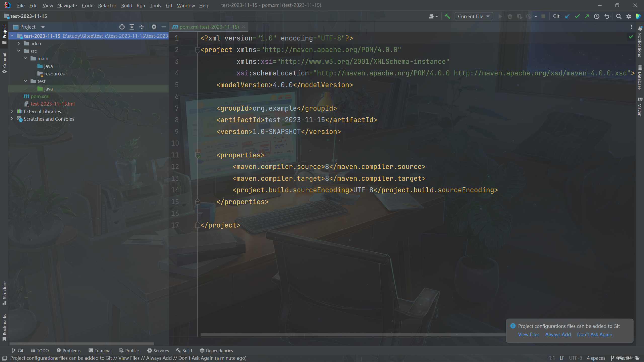Click the editor horizontal scrollbar
The width and height of the screenshot is (644, 362).
(352, 335)
